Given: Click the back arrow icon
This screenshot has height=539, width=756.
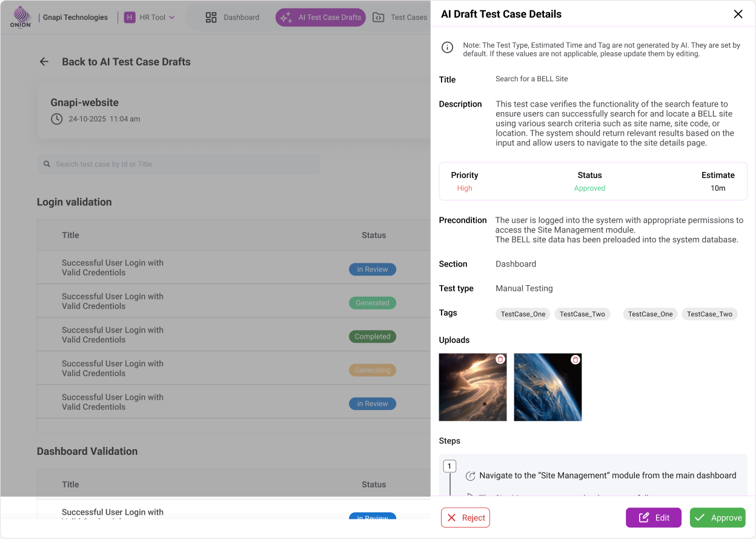Looking at the screenshot, I should [44, 62].
